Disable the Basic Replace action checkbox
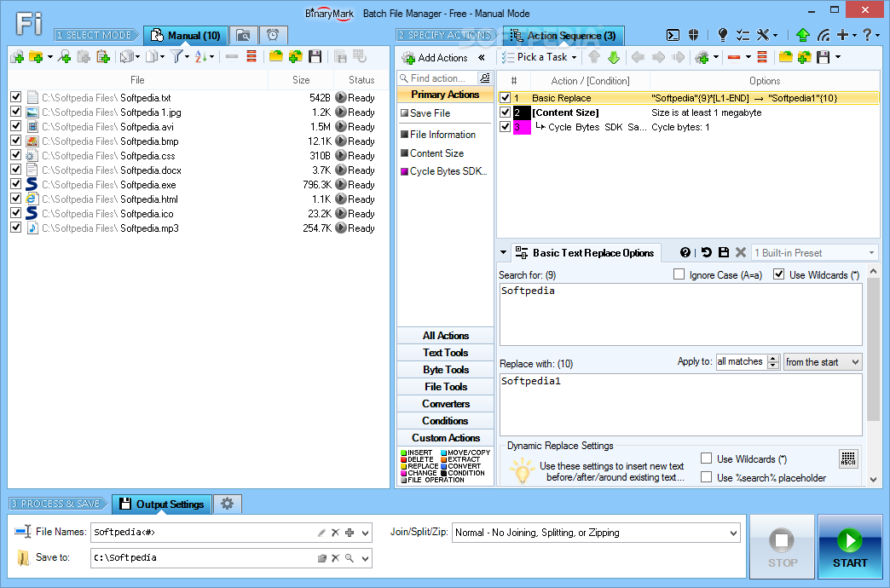The image size is (890, 588). [506, 98]
